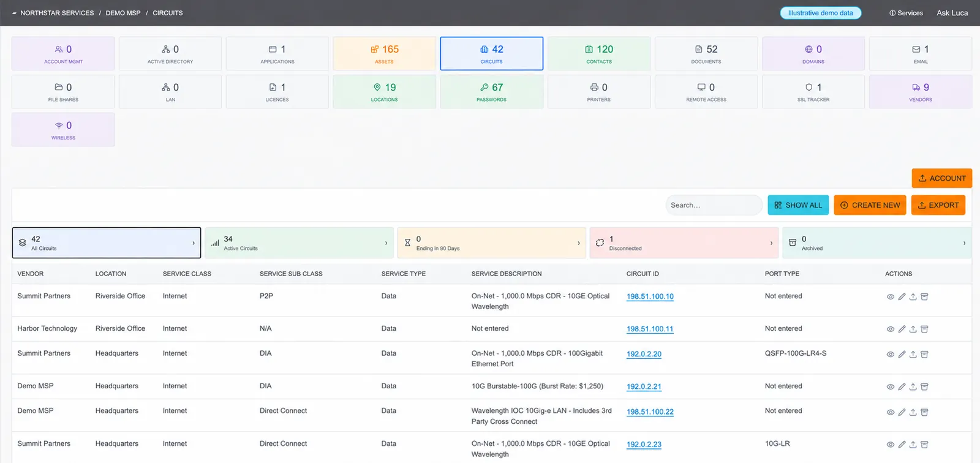This screenshot has height=463, width=980.
Task: Open the Contacts tile showing 120
Action: 598,53
